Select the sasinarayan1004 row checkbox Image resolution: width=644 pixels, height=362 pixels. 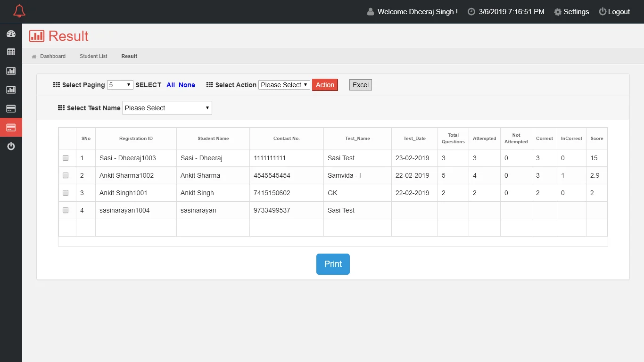pyautogui.click(x=66, y=210)
